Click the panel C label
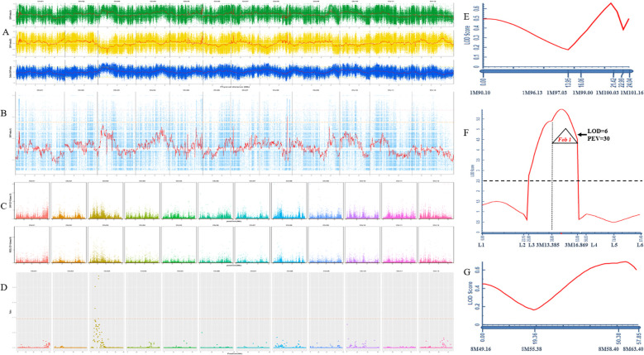Screen dimensions: 644x355 [x=4, y=207]
